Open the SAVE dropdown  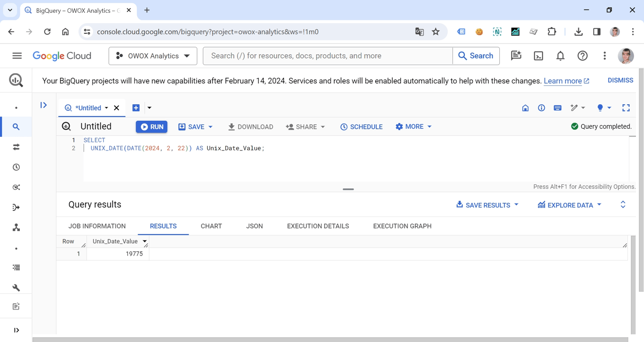click(x=195, y=127)
